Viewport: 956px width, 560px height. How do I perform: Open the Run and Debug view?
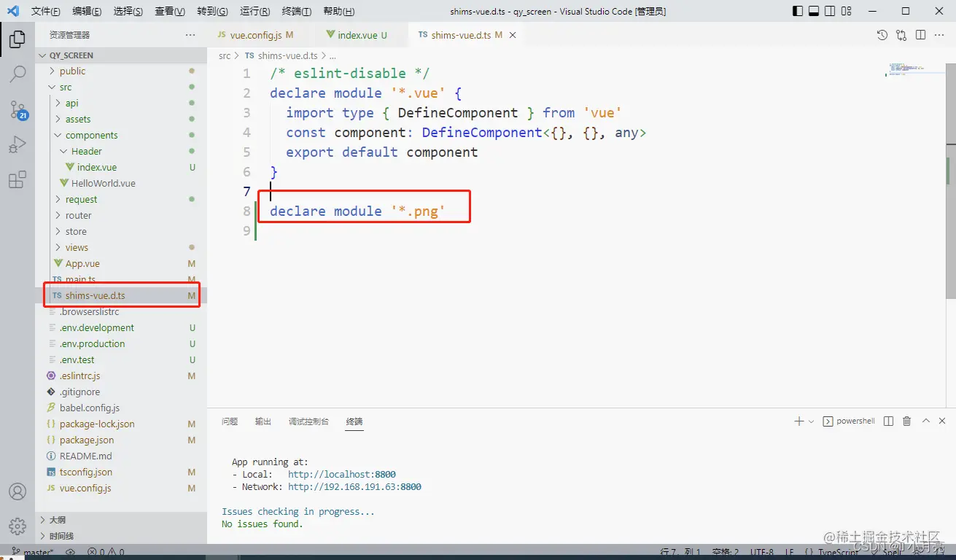18,144
